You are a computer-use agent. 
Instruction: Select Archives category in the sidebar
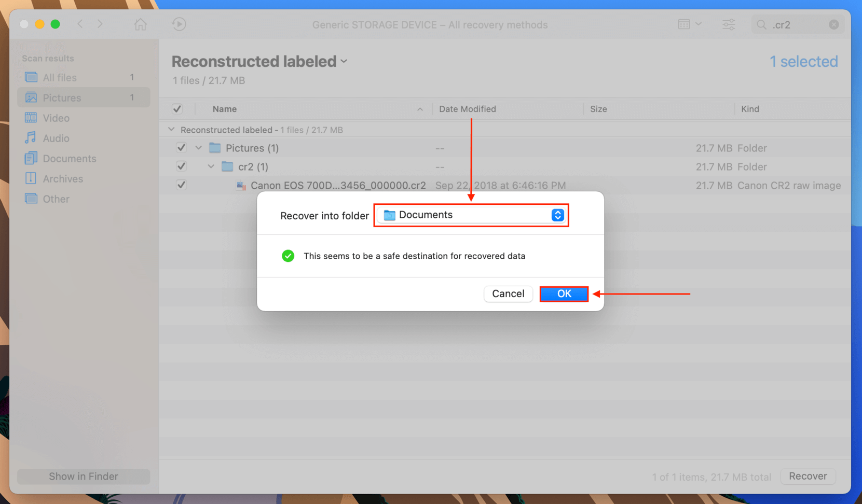[84, 178]
